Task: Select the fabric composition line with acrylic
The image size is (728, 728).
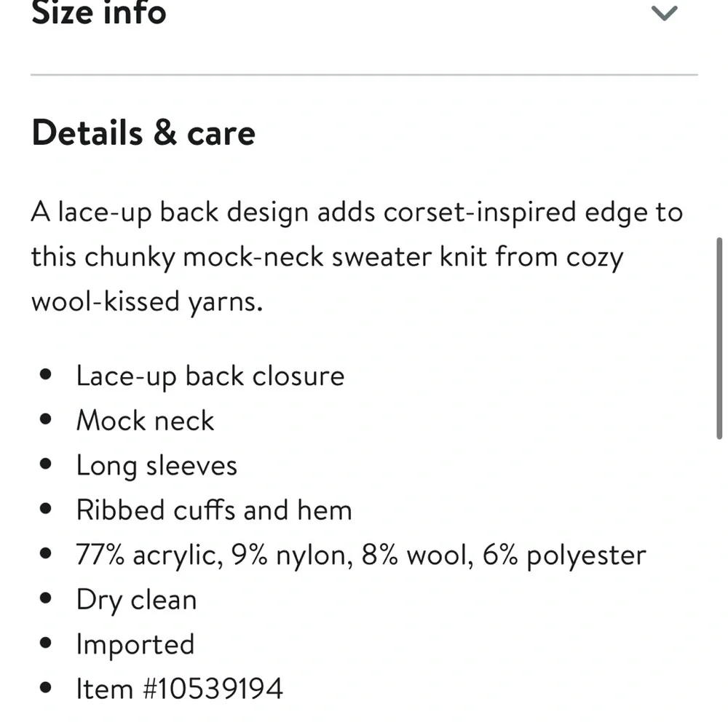Action: (360, 555)
